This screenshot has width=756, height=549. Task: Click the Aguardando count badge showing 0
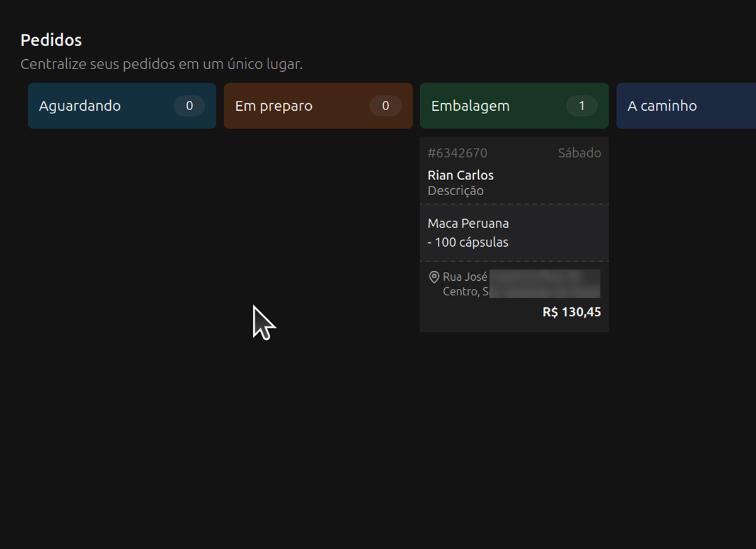point(189,106)
